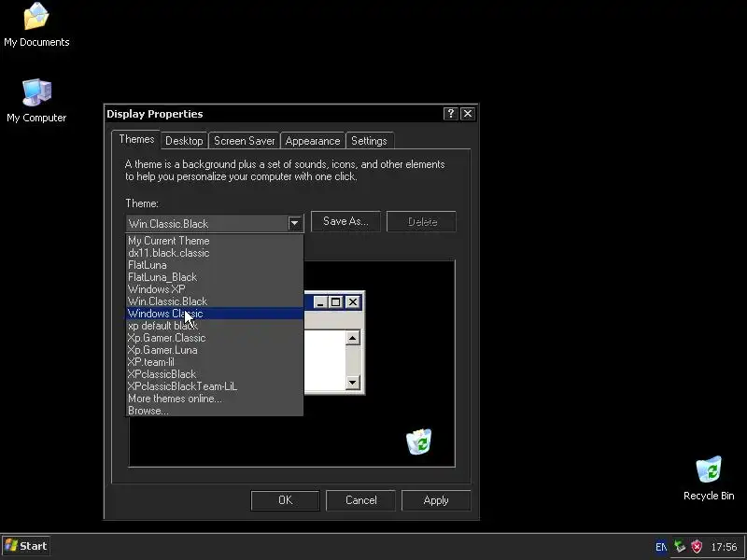Open the Start menu button
Viewport: 747px width, 560px height.
point(26,546)
